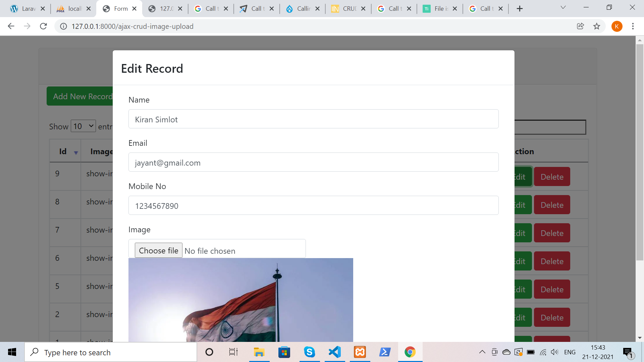Delete the record in row 8

click(x=552, y=205)
